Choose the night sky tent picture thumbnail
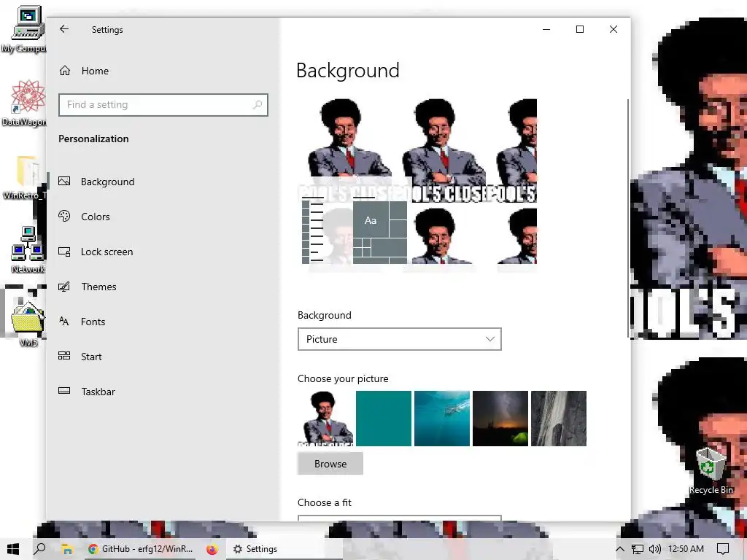The width and height of the screenshot is (747, 560). [x=500, y=419]
